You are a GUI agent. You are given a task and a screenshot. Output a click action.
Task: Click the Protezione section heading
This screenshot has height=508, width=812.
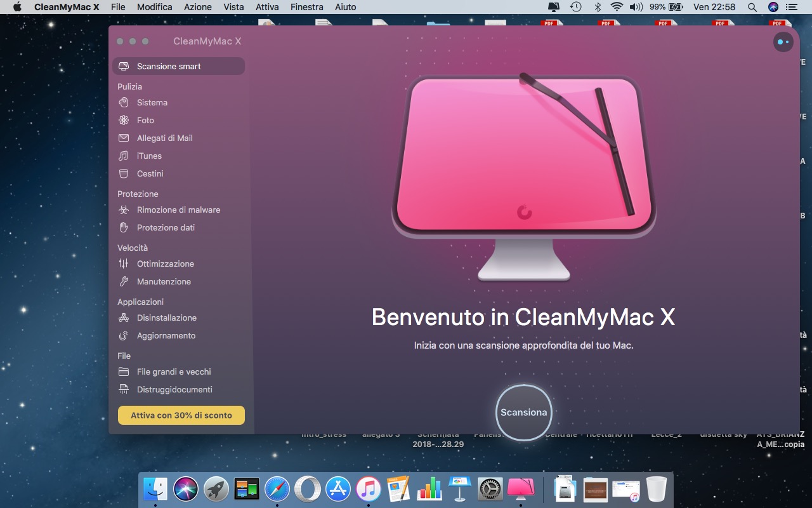(138, 194)
